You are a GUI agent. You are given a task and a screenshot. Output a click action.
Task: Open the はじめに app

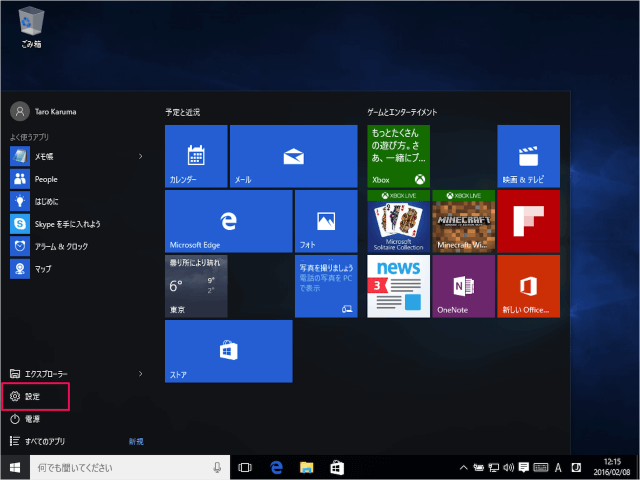[x=77, y=201]
